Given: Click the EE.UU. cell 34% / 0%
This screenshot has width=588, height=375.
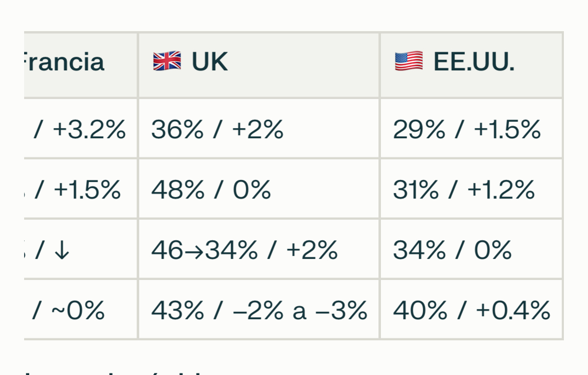Looking at the screenshot, I should click(x=452, y=250).
